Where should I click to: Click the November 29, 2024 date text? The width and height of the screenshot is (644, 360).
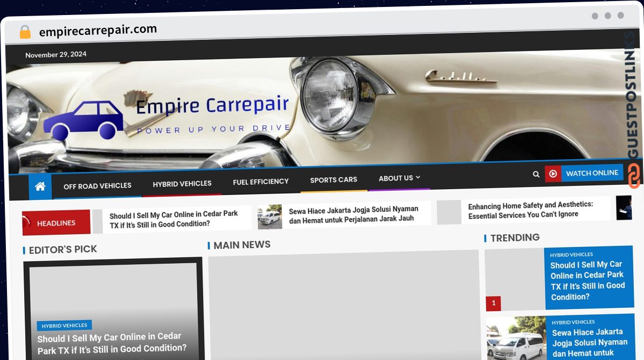pos(56,54)
